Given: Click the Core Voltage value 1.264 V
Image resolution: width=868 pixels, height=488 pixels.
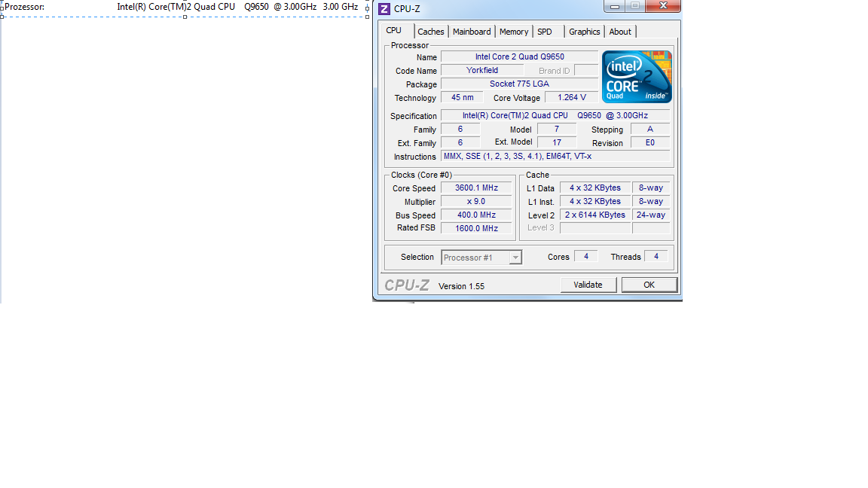Looking at the screenshot, I should click(571, 97).
